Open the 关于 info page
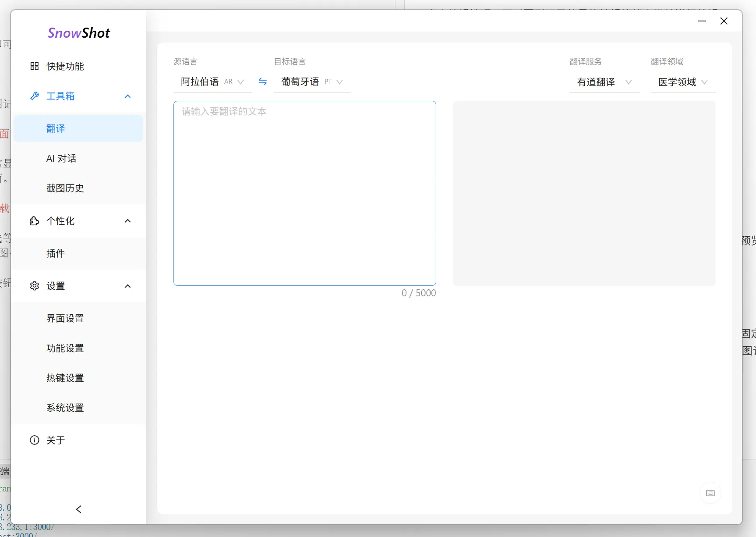 tap(56, 440)
